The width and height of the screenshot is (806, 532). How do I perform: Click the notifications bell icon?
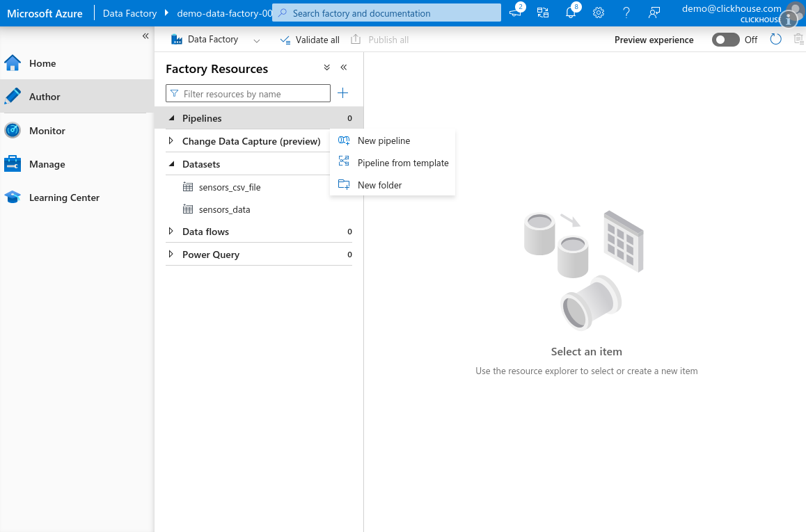(x=571, y=13)
